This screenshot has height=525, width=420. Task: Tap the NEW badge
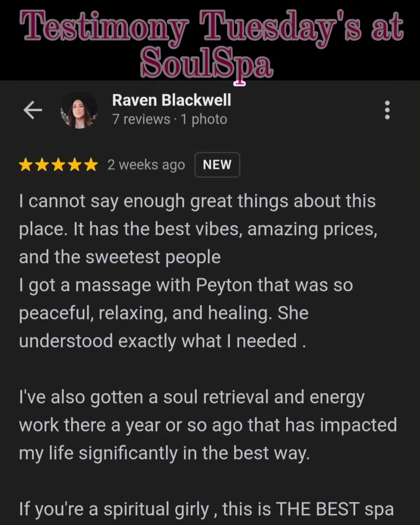pos(217,165)
